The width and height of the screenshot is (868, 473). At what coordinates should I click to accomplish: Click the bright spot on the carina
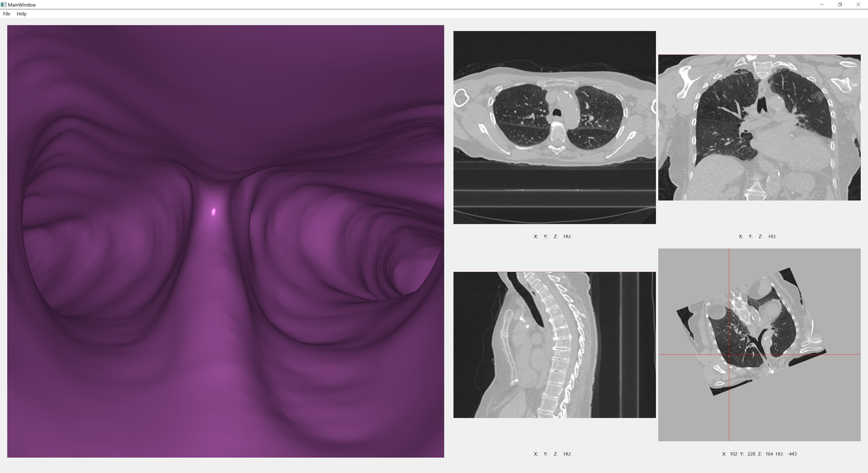point(214,212)
